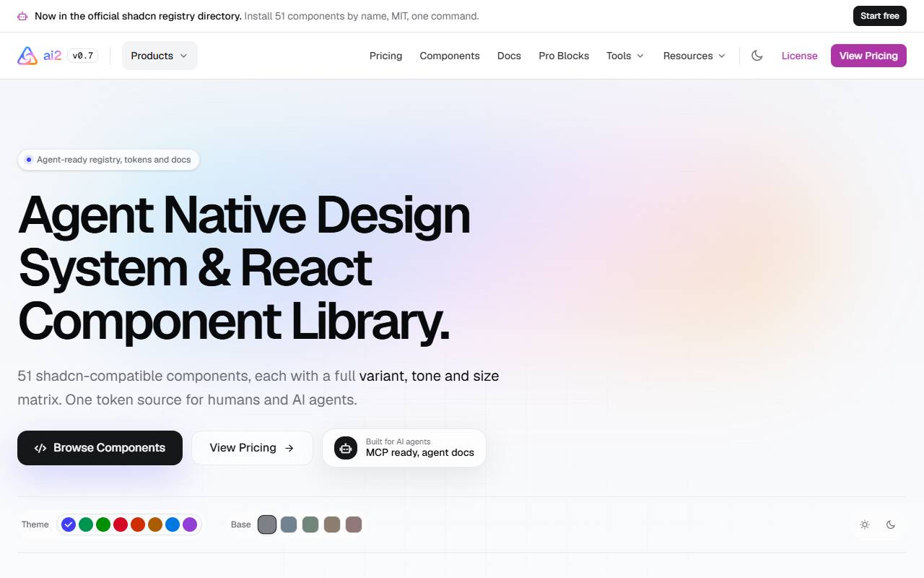Choose the sage green base color
Image resolution: width=924 pixels, height=578 pixels.
point(310,525)
